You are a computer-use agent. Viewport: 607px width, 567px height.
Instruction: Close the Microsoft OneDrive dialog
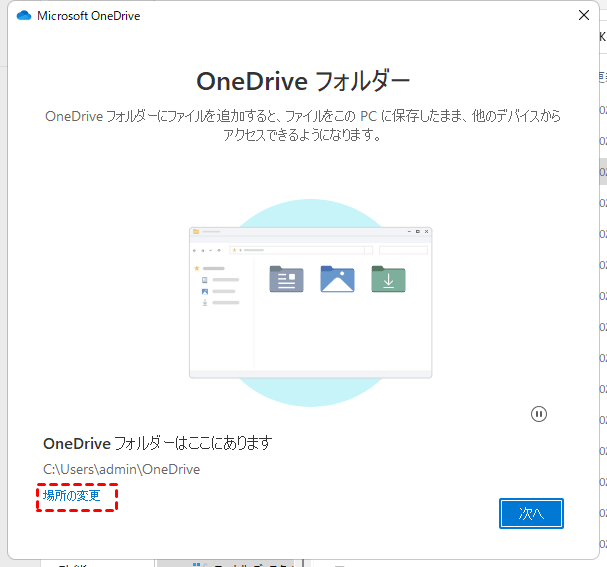[x=584, y=15]
